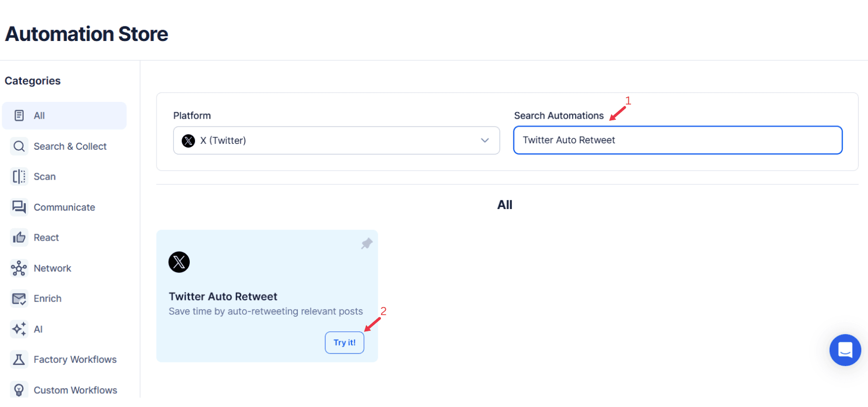Click the Enrich envelope icon
This screenshot has width=868, height=407.
pyautogui.click(x=19, y=298)
